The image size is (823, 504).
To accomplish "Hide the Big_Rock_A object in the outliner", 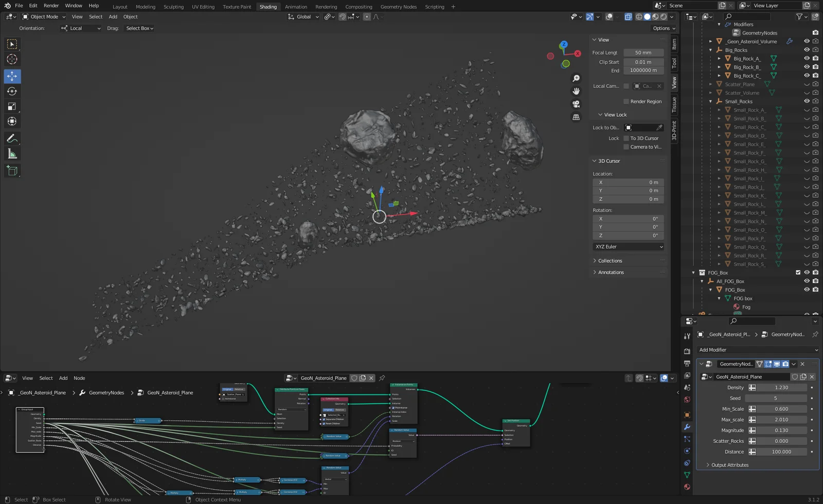I will pos(807,58).
